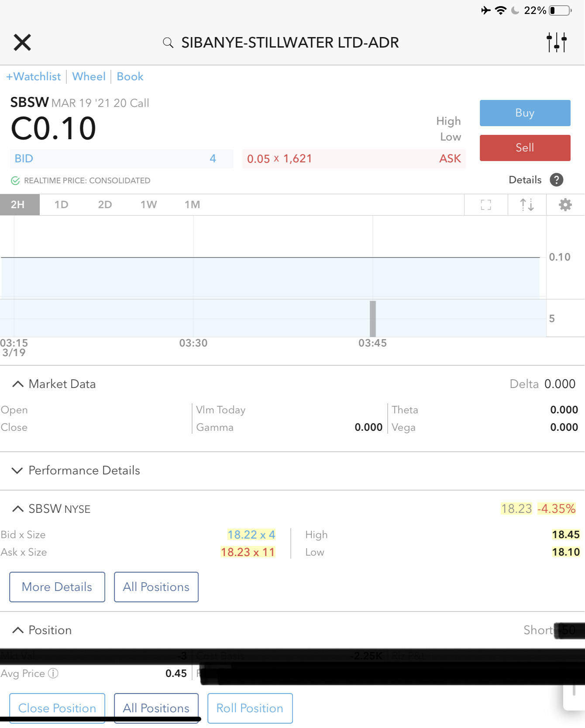
Task: Tap the volume bar at 03:45
Action: (x=373, y=319)
